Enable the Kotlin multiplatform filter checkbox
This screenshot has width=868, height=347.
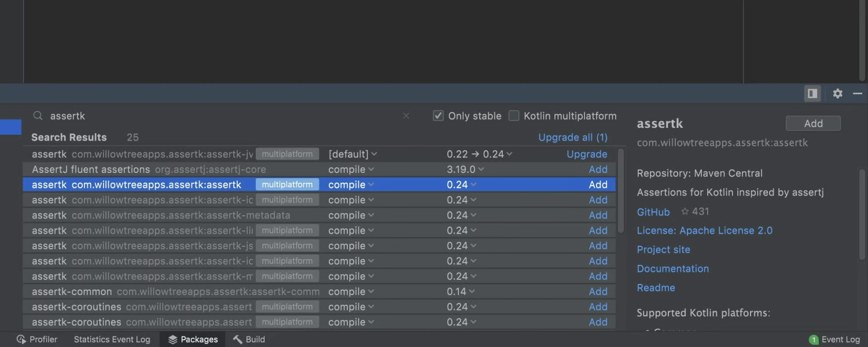coord(514,116)
